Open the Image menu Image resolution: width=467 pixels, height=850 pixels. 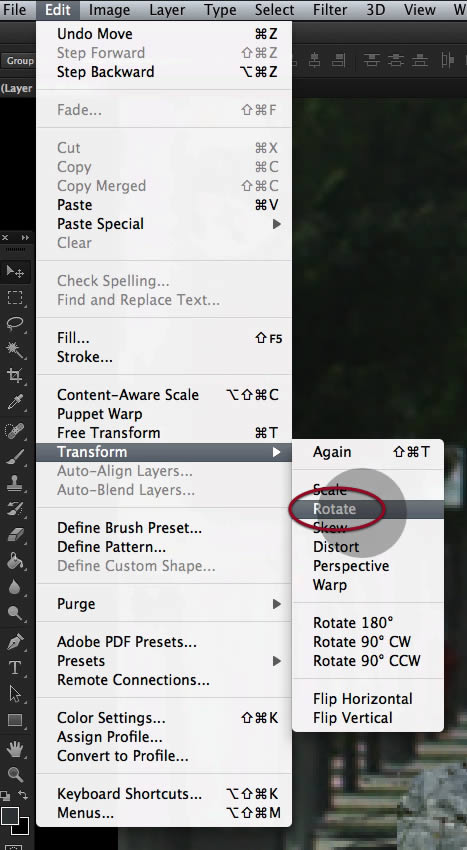tap(109, 10)
